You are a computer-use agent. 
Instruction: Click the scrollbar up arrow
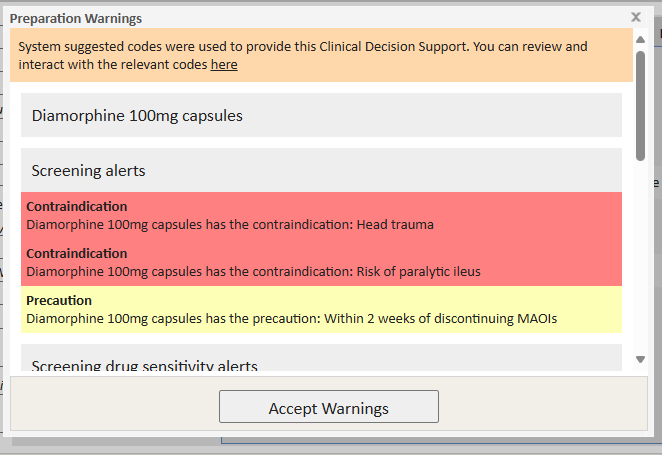(640, 38)
